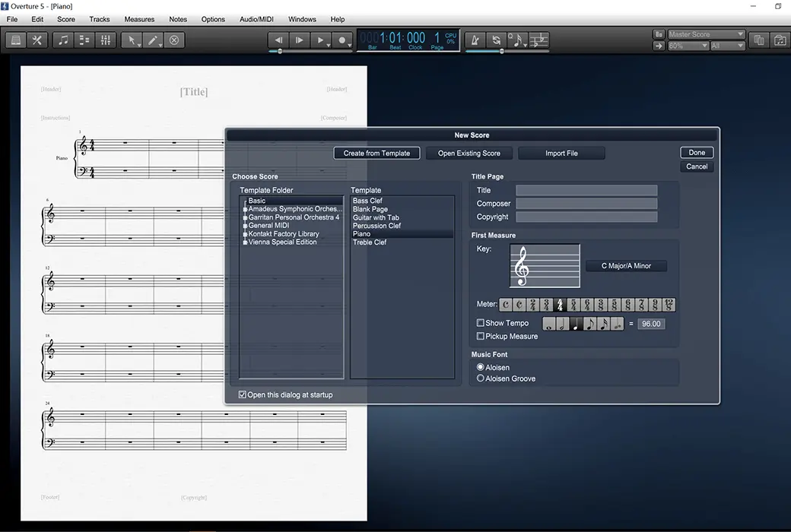Enable the Pickup Measure checkbox

point(480,336)
